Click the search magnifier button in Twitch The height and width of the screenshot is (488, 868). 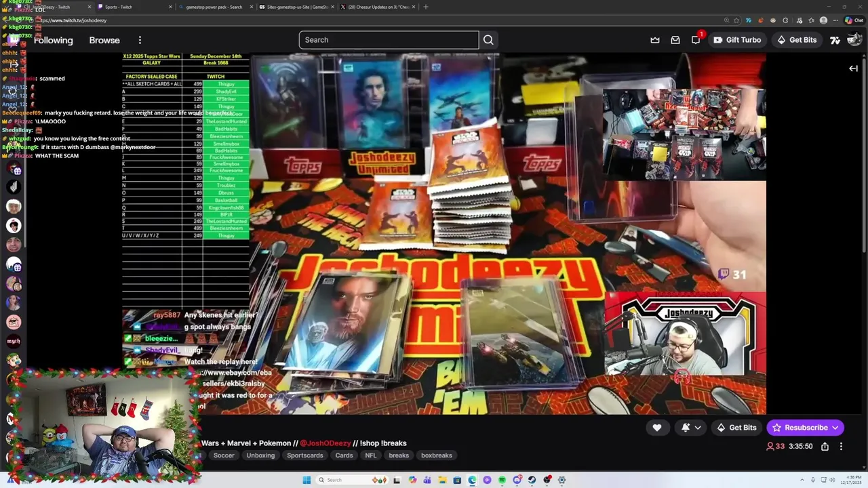coord(488,40)
